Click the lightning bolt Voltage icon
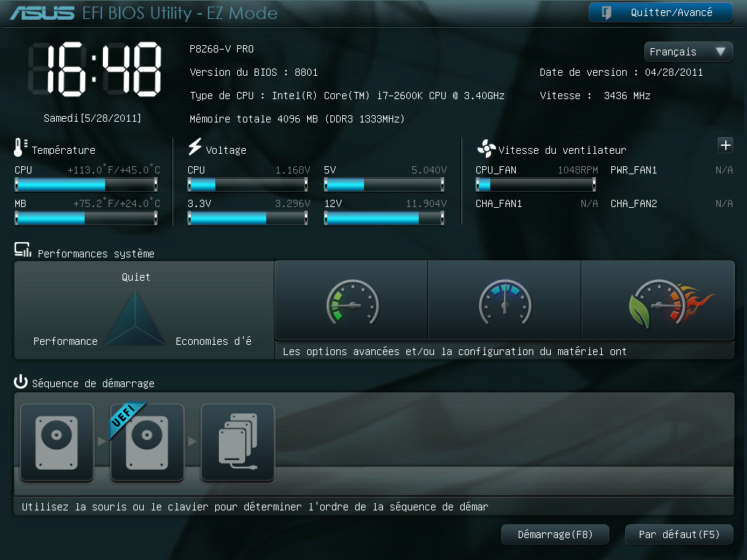 [x=193, y=148]
